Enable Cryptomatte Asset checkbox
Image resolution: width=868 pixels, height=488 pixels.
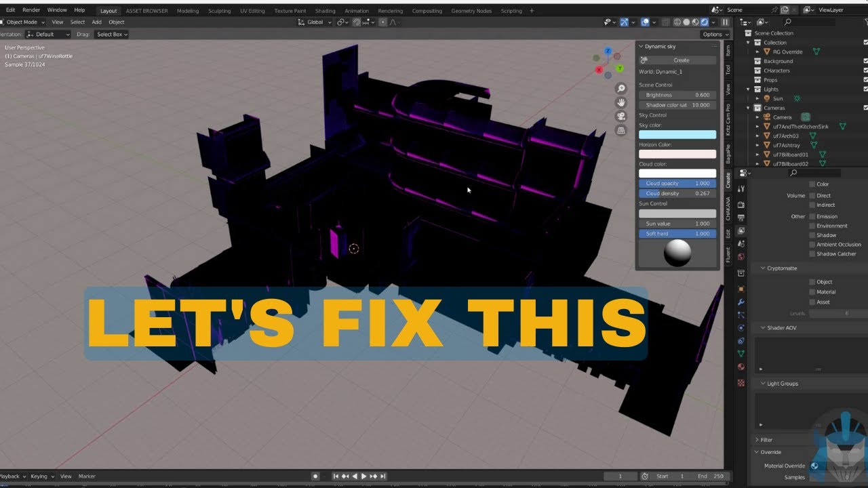click(x=812, y=302)
